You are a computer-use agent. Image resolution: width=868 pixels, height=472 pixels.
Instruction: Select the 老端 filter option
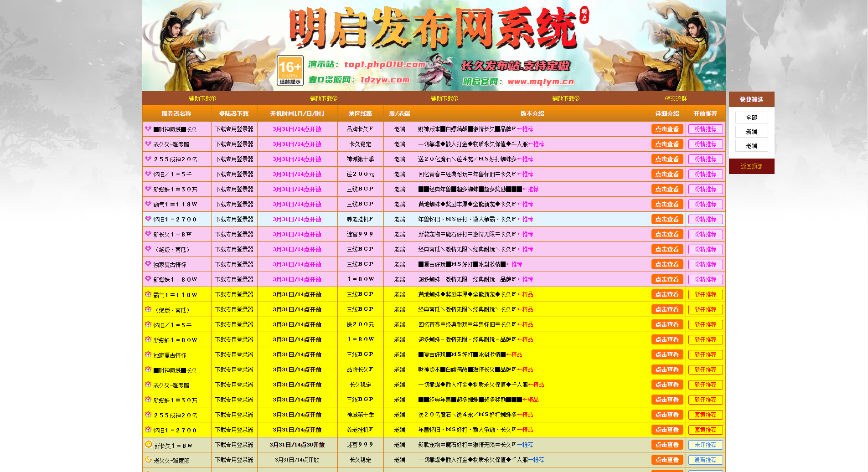(x=751, y=146)
